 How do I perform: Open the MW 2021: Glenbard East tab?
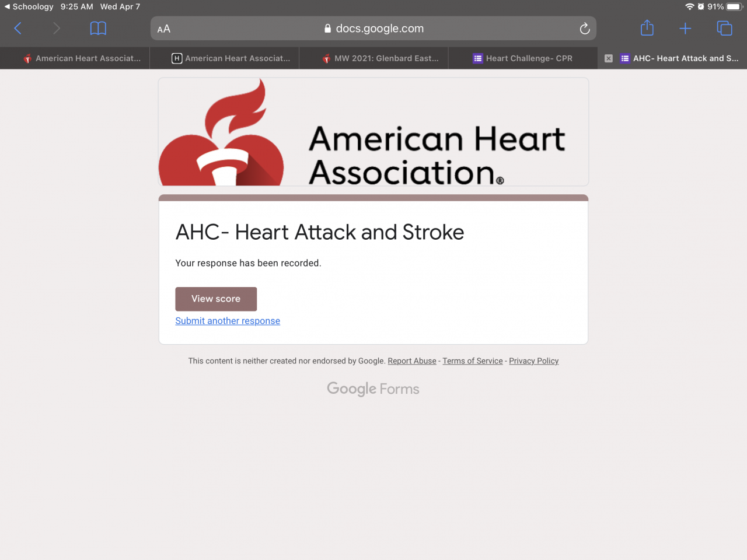tap(373, 58)
